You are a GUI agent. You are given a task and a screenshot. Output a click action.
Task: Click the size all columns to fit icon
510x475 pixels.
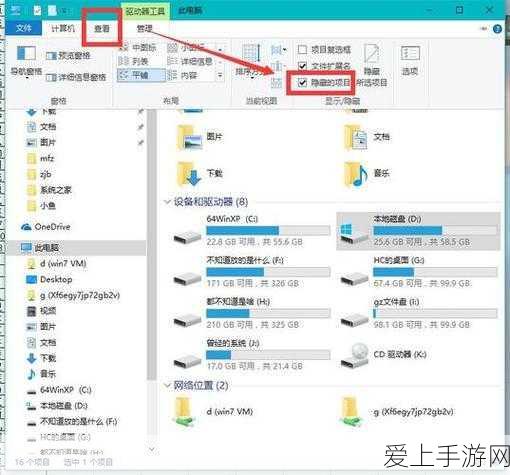coord(277,82)
